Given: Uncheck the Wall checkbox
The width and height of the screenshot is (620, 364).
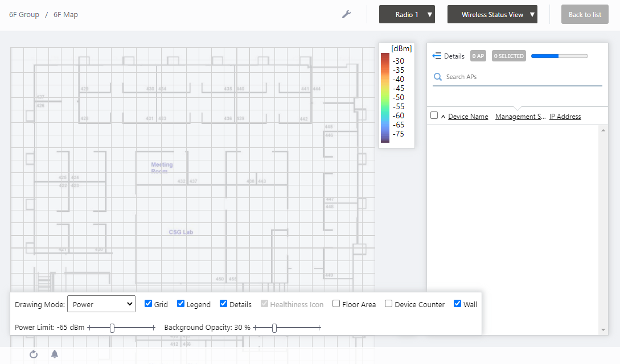Looking at the screenshot, I should (457, 304).
